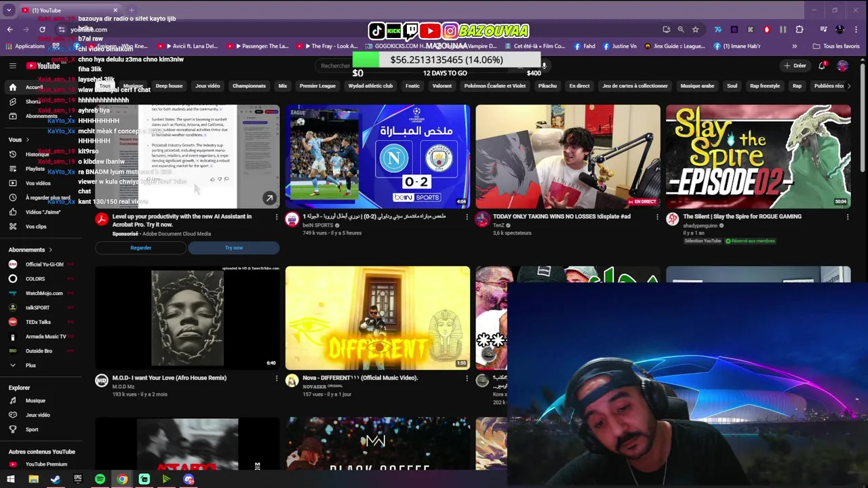Click the Try now button
Image resolution: width=868 pixels, height=488 pixels.
pyautogui.click(x=233, y=248)
